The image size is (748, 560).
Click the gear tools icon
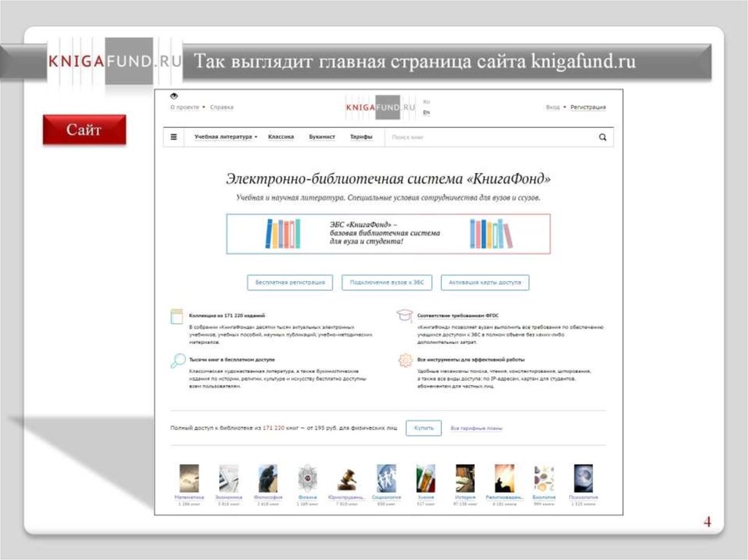click(x=405, y=360)
